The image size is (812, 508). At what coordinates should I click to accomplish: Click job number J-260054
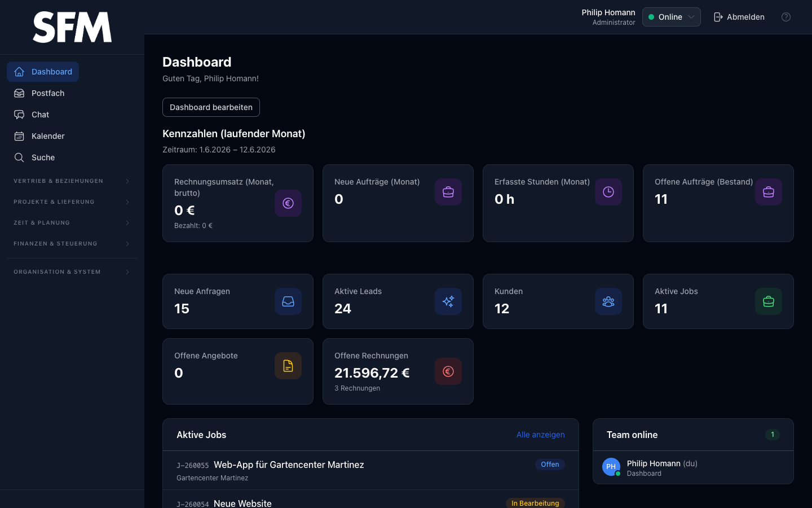click(x=193, y=504)
